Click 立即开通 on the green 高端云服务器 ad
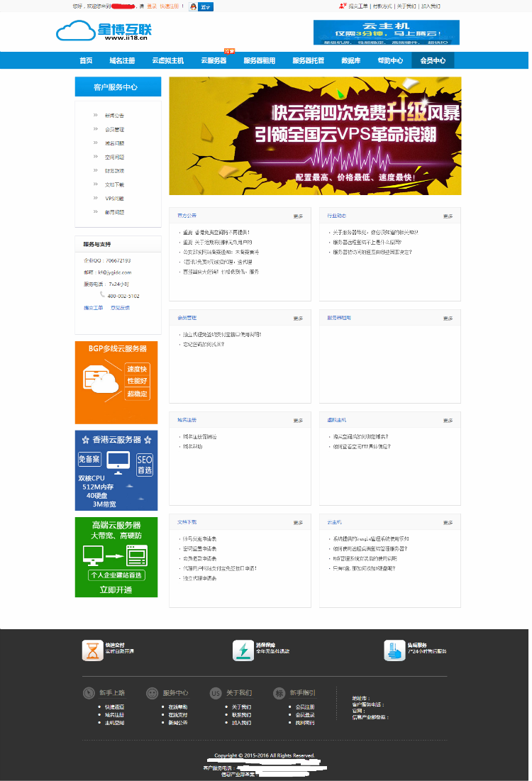The width and height of the screenshot is (532, 781). tap(116, 589)
